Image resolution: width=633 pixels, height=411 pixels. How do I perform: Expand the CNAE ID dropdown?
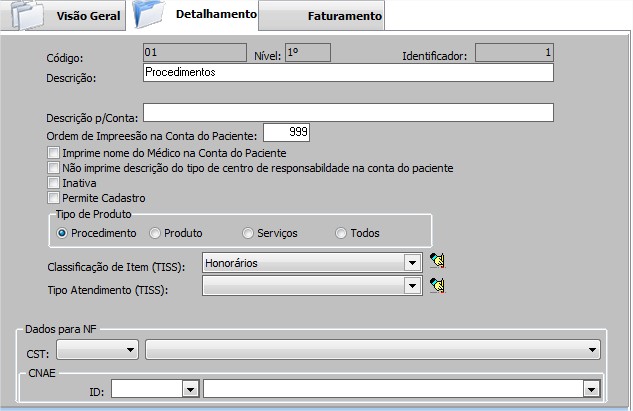pos(189,388)
